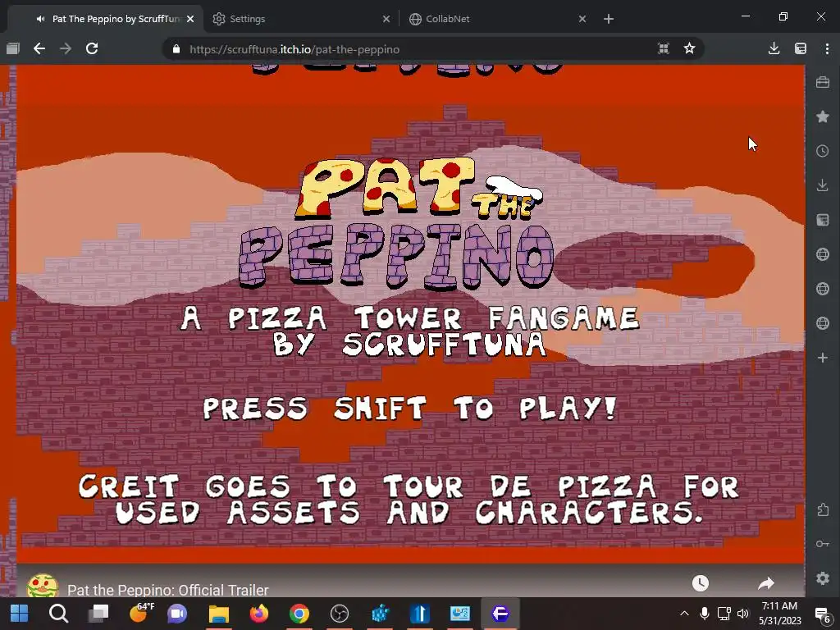Click the Pat the Peppino: Official Trailer title
Viewport: 840px width, 630px height.
(x=167, y=590)
